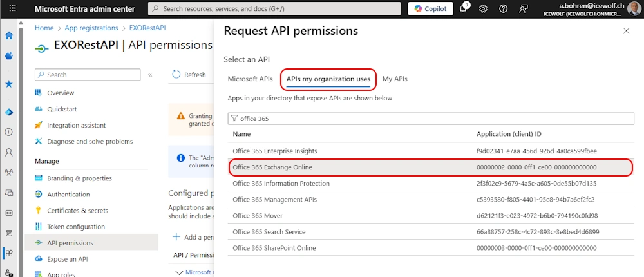Close the Request API permissions panel
The image size is (644, 277).
coord(627,31)
